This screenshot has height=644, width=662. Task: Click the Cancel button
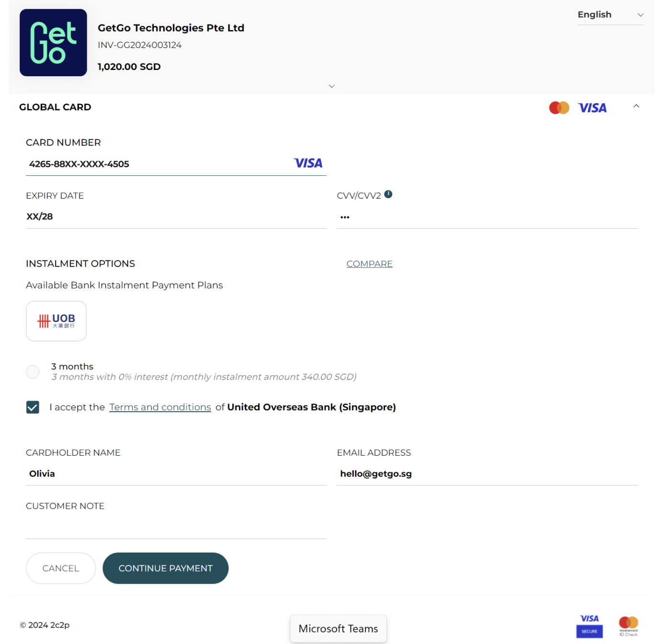point(61,568)
